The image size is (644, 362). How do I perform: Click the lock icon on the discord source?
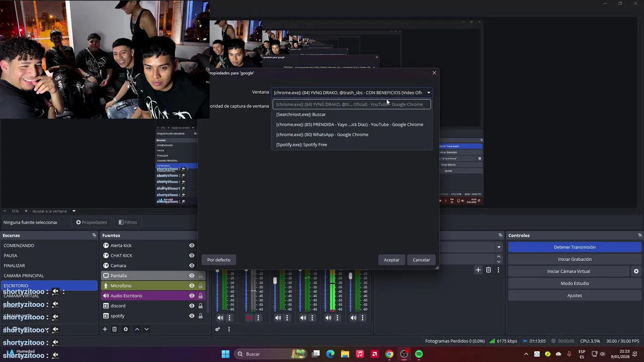pos(200,306)
